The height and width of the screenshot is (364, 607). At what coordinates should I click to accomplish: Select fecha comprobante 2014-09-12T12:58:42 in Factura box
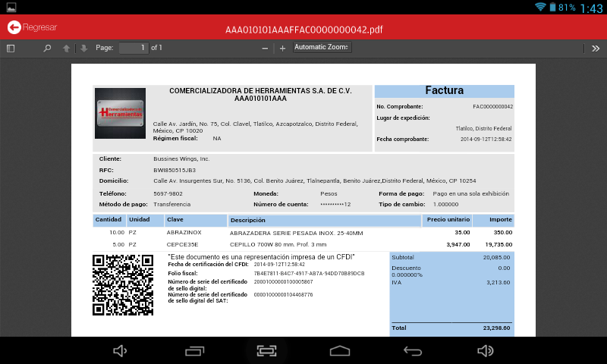tap(486, 140)
